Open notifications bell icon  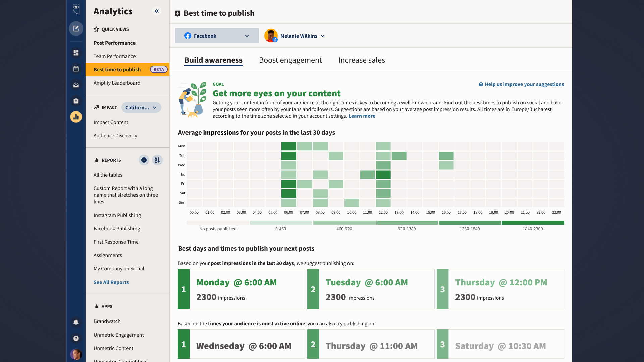pos(76,322)
